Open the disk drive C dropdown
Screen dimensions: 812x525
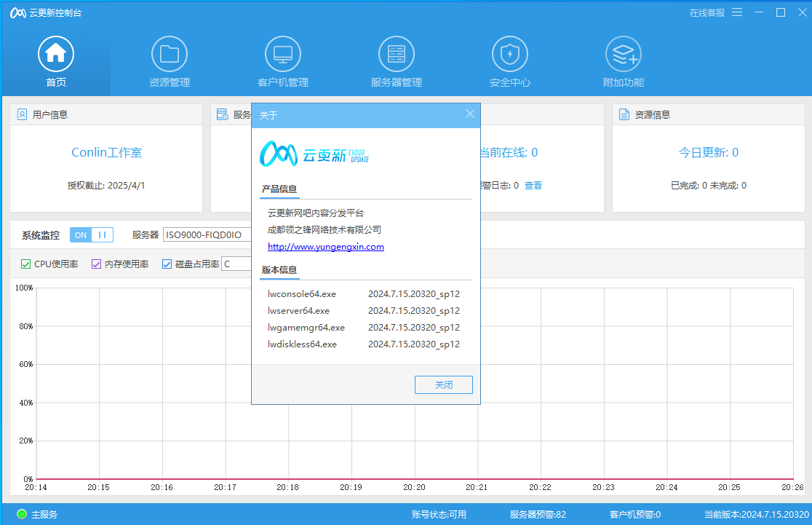click(236, 264)
